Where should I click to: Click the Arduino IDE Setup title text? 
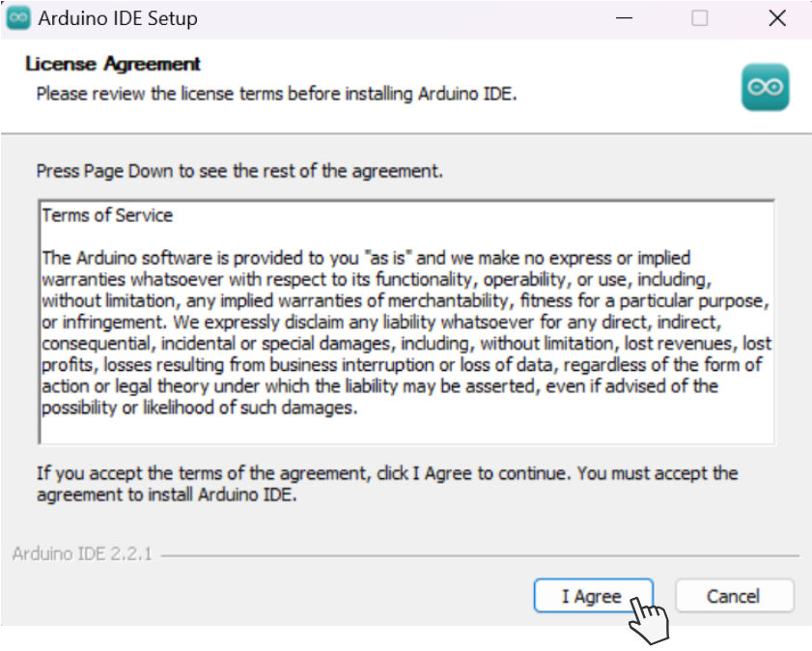coord(118,18)
